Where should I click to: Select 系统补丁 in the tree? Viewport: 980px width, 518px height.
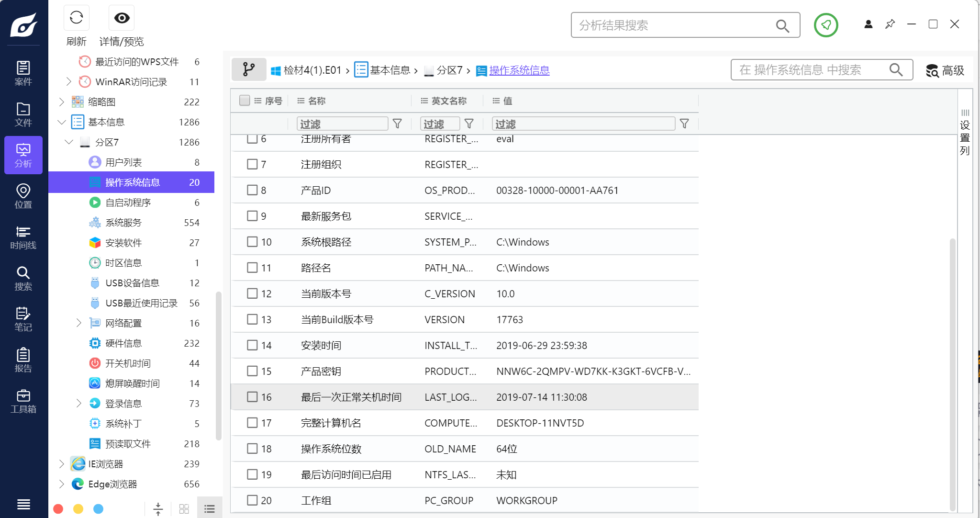coord(132,424)
